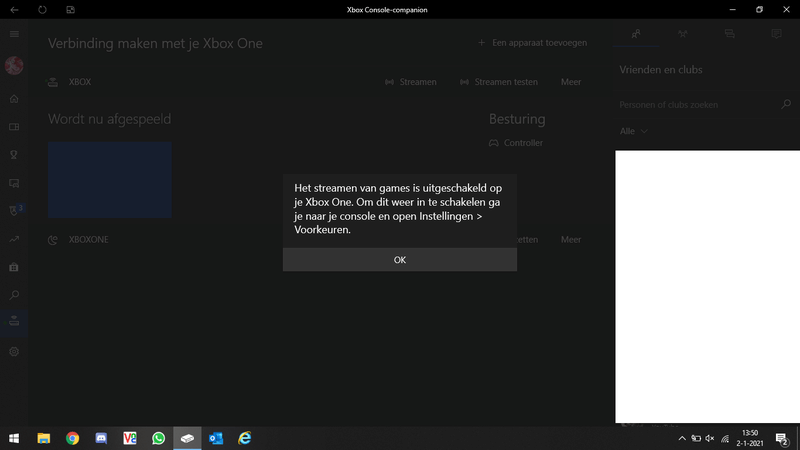Confirm the streaming disabled dialog with OK
Image resolution: width=800 pixels, height=450 pixels.
click(x=399, y=260)
